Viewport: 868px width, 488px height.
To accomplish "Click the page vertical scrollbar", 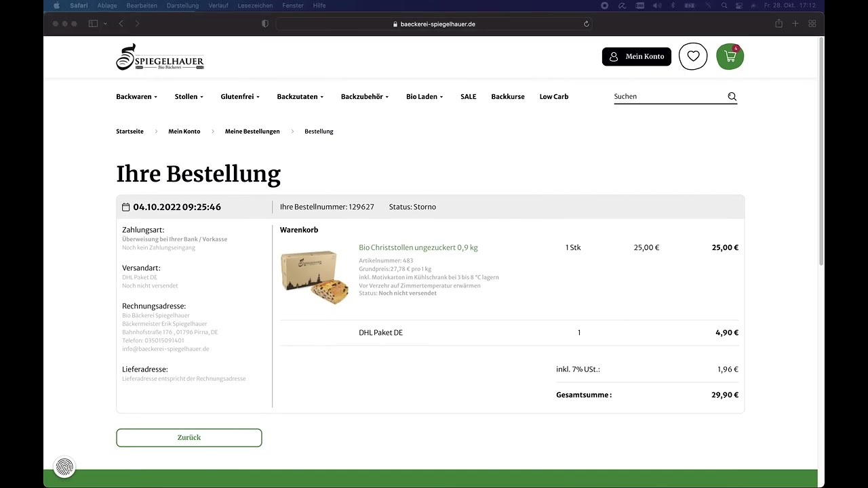I will (x=821, y=152).
